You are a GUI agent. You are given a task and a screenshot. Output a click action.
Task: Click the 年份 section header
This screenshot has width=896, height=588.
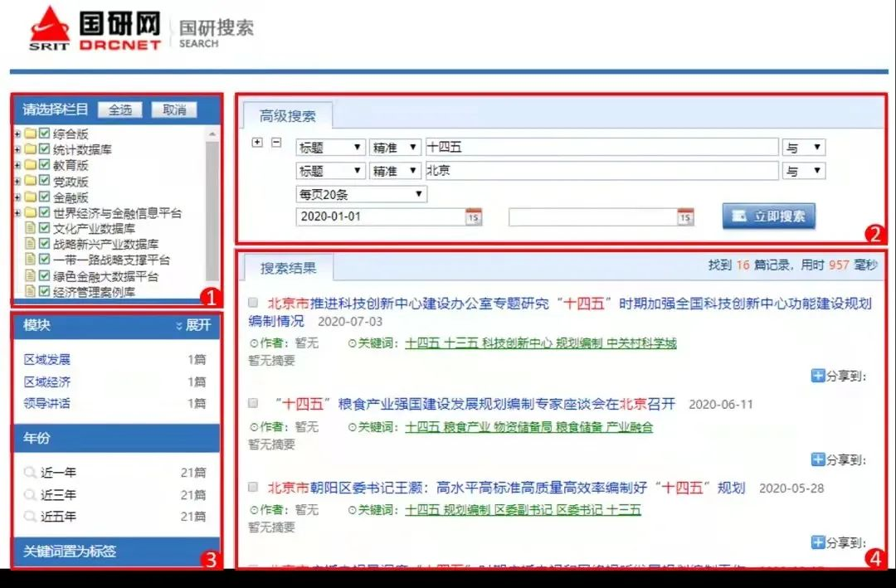pos(117,438)
